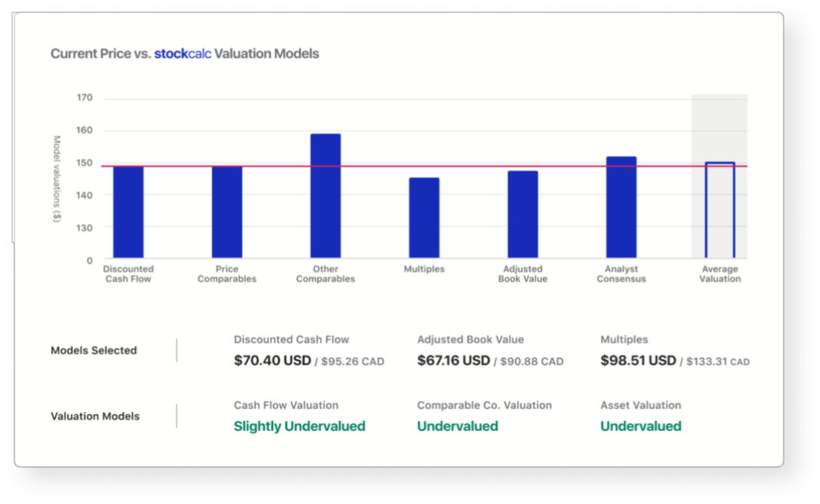Click the Slightly Undervalued cash flow rating
The width and height of the screenshot is (820, 504).
[299, 426]
